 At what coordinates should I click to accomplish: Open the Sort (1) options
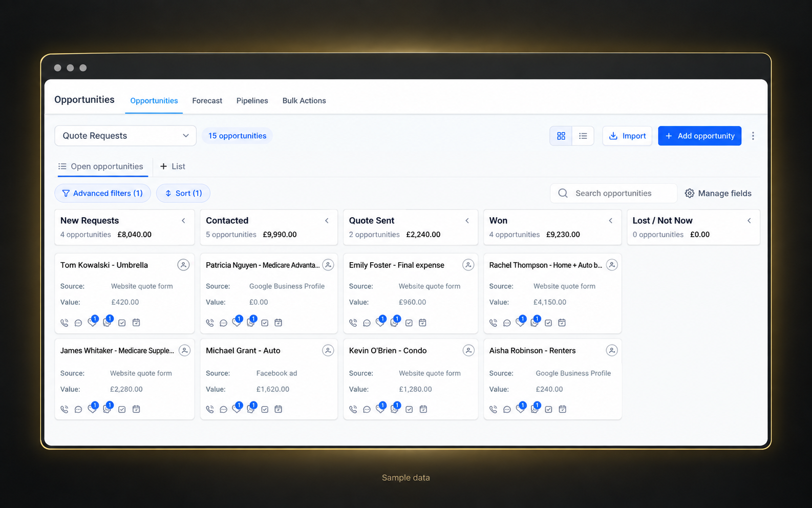(x=183, y=193)
